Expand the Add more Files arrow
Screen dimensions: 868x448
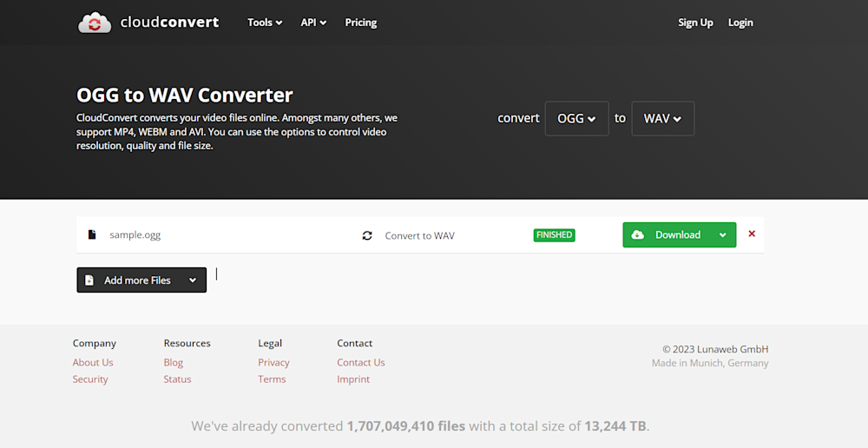pyautogui.click(x=193, y=280)
